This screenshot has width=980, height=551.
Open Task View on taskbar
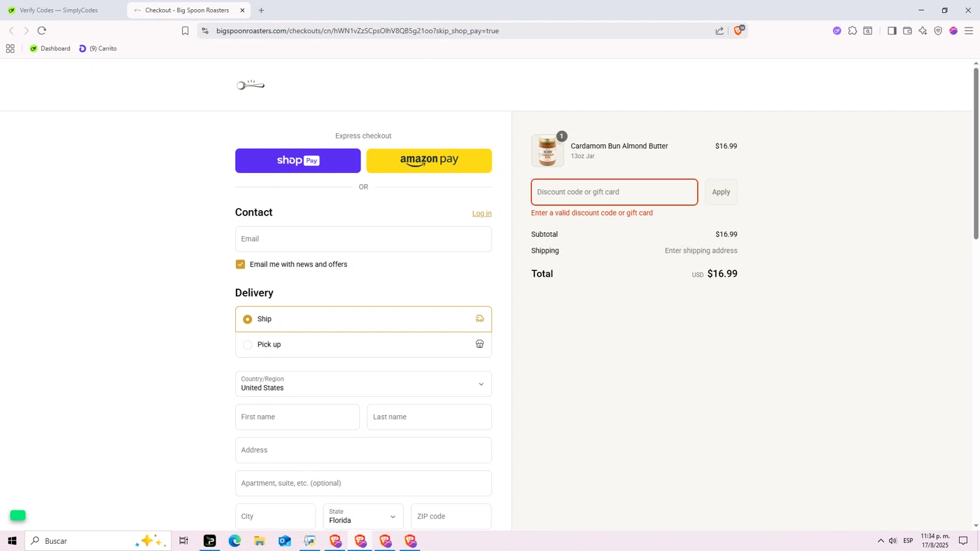click(x=184, y=541)
